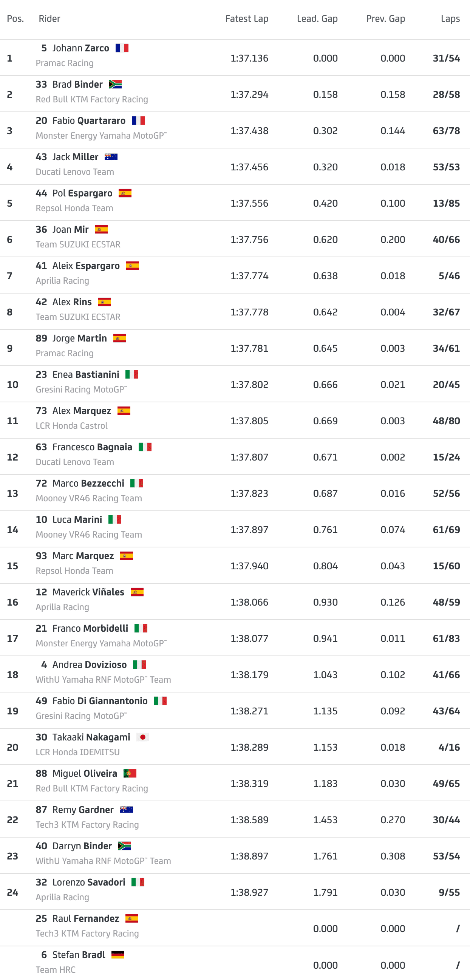Click the German flag next to Stefan Bradl
This screenshot has height=980, width=470.
pos(118,955)
